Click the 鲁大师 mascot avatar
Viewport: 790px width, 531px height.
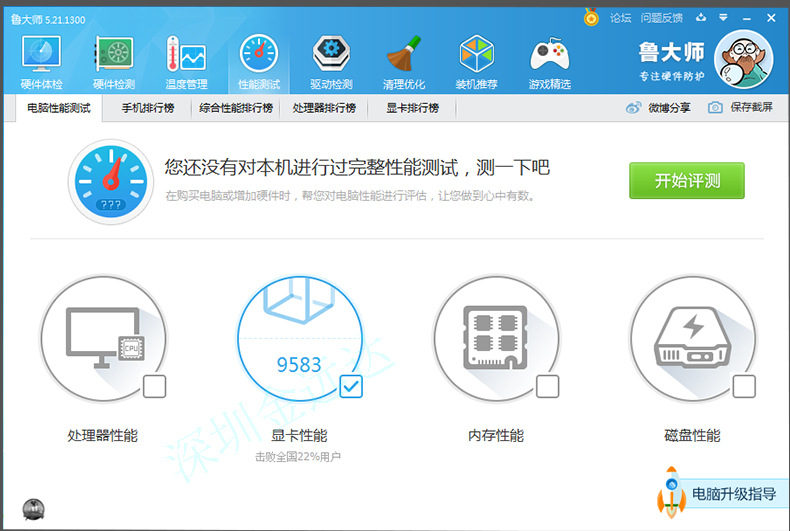click(744, 58)
